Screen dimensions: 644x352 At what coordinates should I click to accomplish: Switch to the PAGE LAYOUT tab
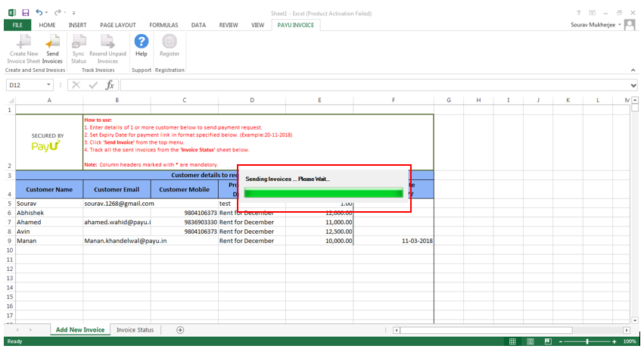(118, 25)
